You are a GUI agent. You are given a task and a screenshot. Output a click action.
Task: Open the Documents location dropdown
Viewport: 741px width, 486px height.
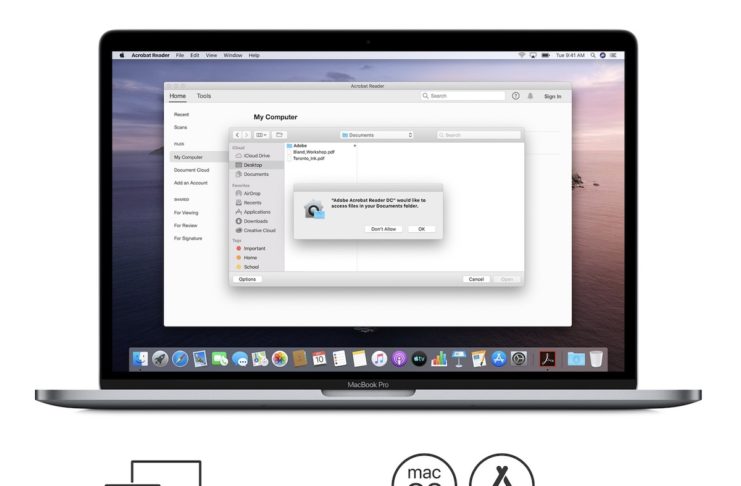pyautogui.click(x=377, y=135)
